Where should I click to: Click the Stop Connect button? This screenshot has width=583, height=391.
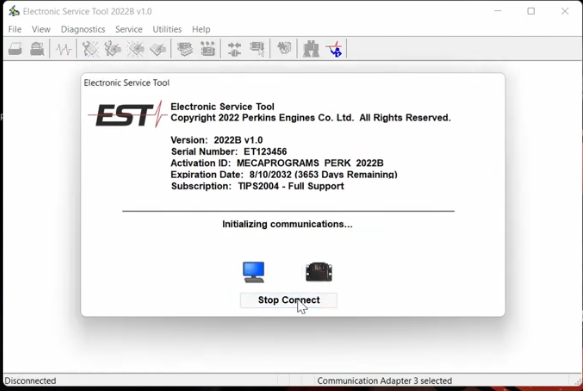click(x=289, y=300)
